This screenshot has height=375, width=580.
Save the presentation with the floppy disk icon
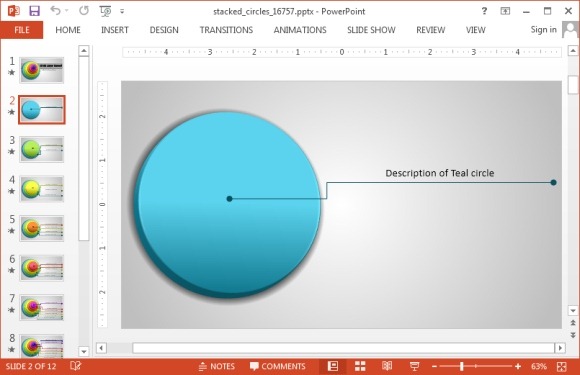click(x=34, y=11)
